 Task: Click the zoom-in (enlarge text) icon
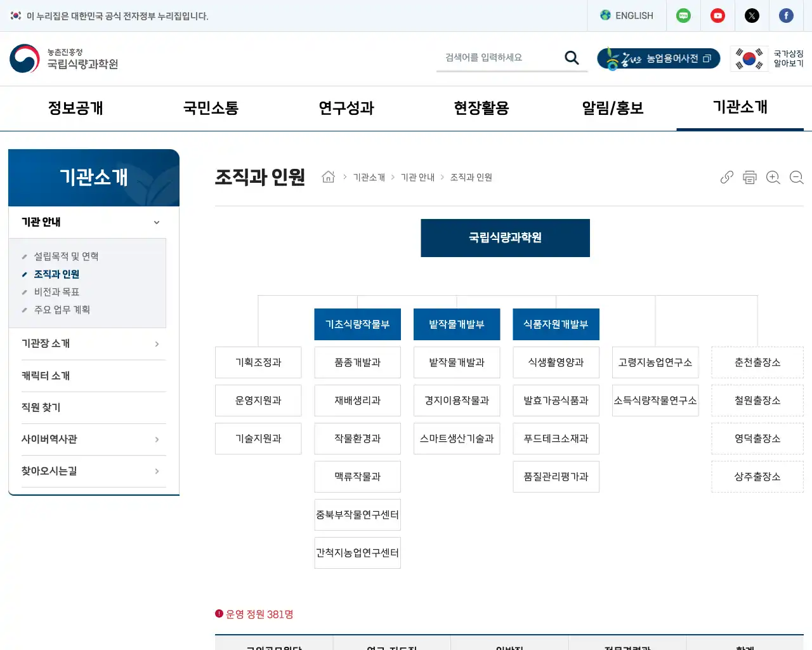(773, 178)
